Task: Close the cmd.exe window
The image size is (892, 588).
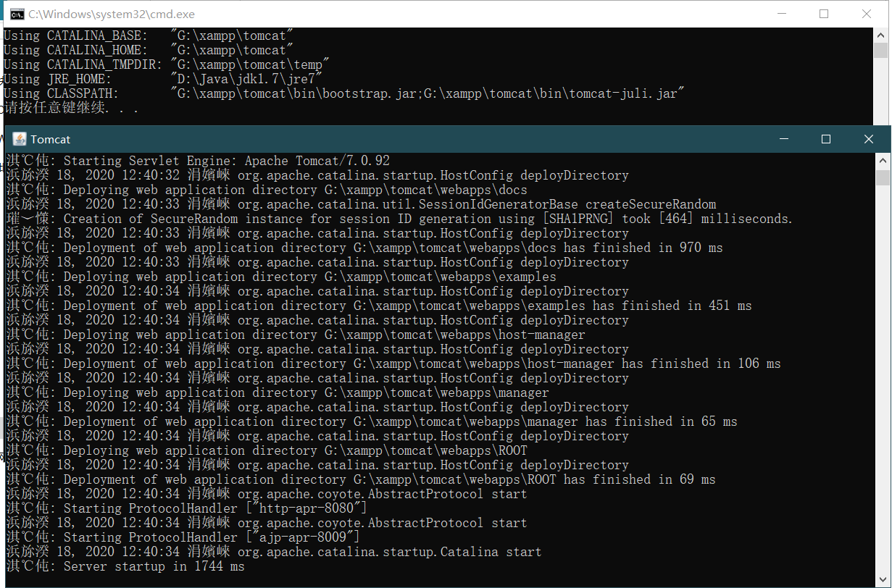Action: (867, 14)
